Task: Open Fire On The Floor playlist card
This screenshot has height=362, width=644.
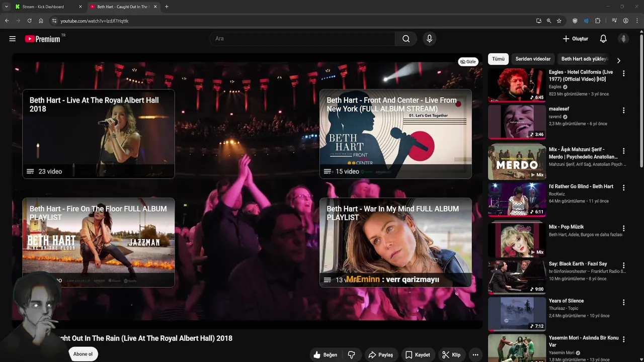Action: point(99,242)
